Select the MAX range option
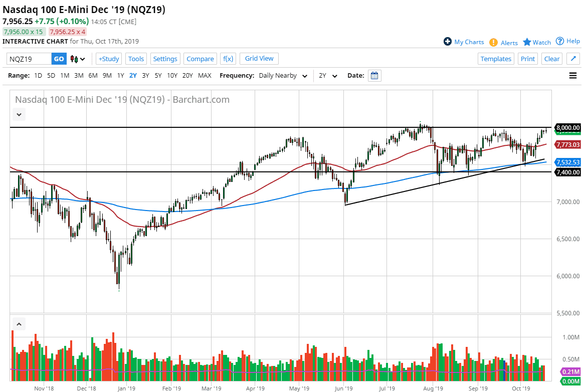The width and height of the screenshot is (587, 392). point(205,75)
